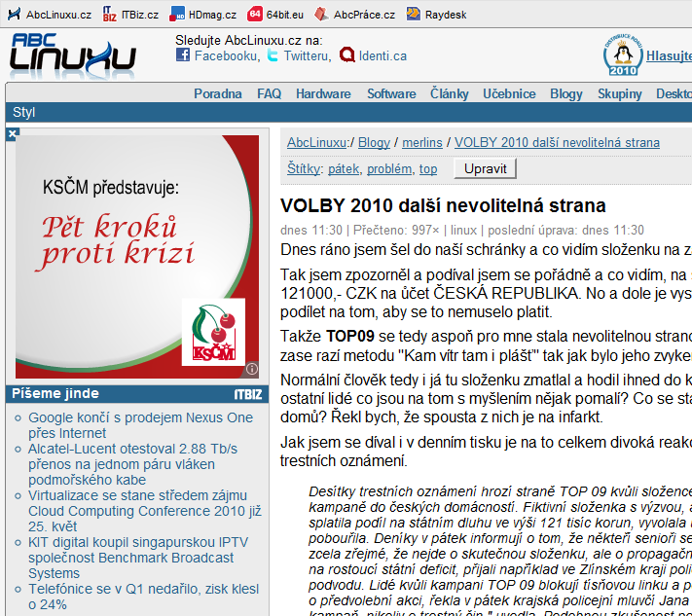Open Telefónice se v Q1 nedařilo article

click(x=143, y=597)
